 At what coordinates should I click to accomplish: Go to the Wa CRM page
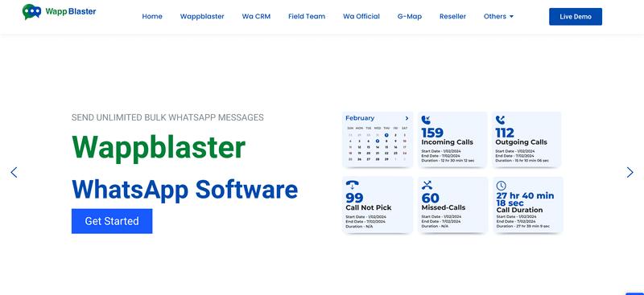pos(256,16)
